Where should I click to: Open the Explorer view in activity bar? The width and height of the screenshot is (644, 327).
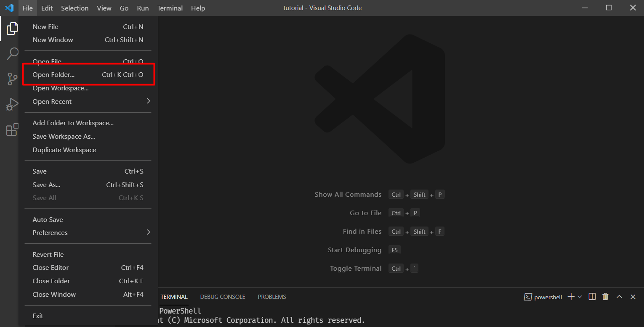[12, 29]
